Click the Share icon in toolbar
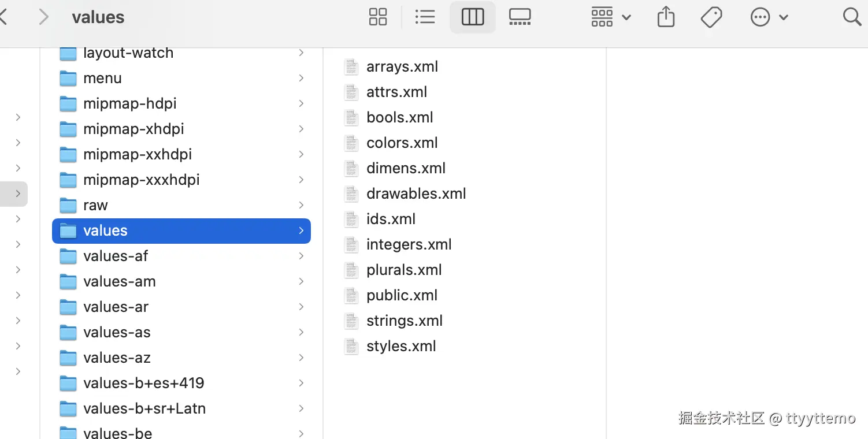 (666, 17)
